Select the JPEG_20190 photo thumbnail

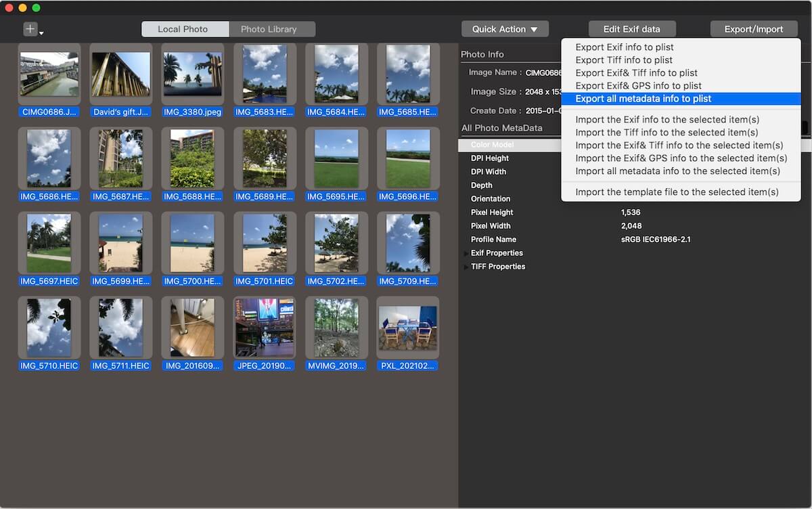point(265,328)
